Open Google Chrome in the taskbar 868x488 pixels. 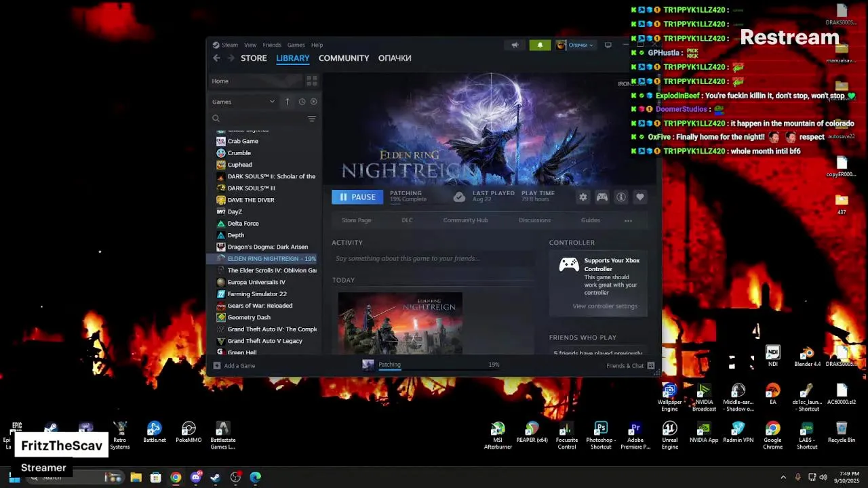coord(176,477)
